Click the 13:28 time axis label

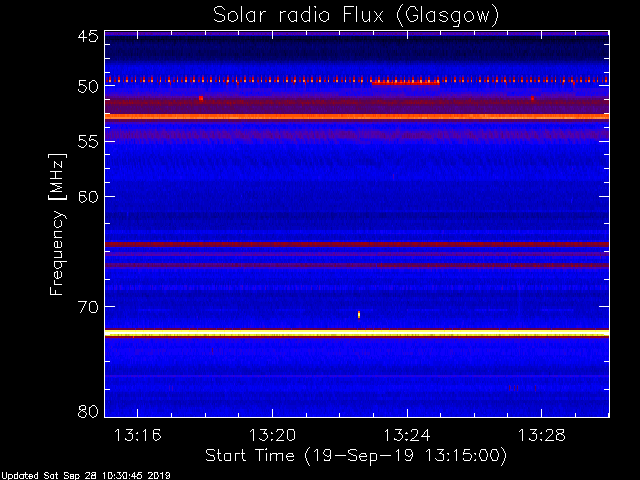542,435
